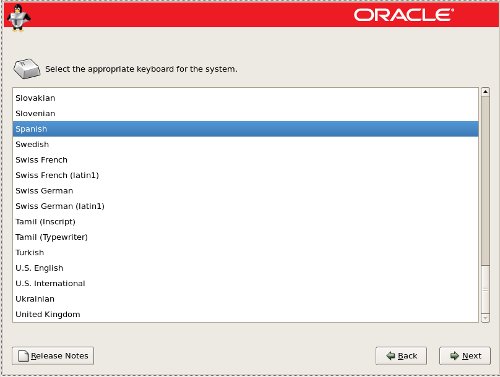Screen dimensions: 500x377
Task: Click the scrollbar up arrow
Action: [485, 92]
